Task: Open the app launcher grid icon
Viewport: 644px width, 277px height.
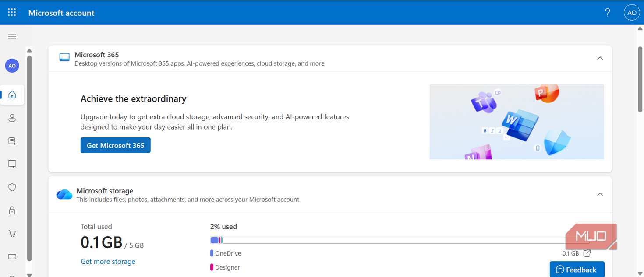Action: tap(12, 13)
